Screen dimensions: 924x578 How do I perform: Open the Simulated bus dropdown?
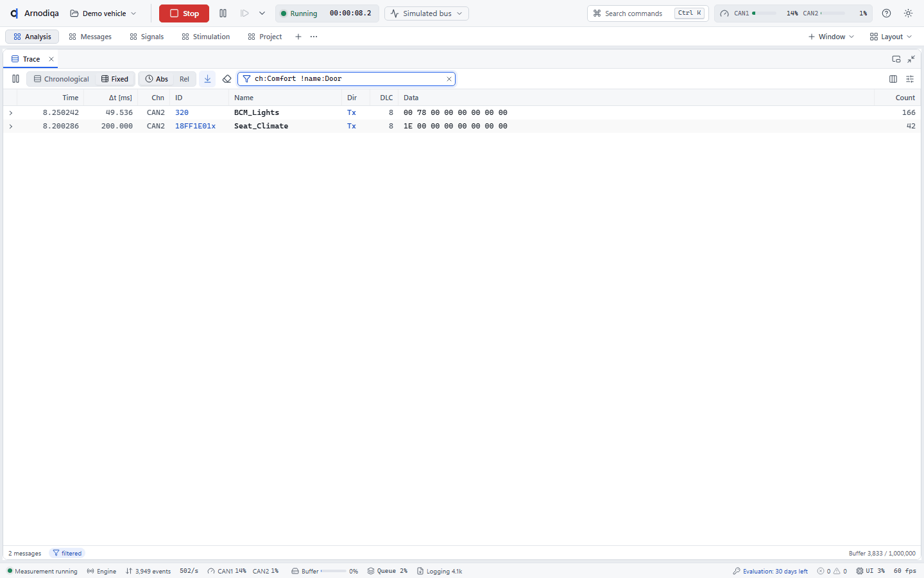427,13
